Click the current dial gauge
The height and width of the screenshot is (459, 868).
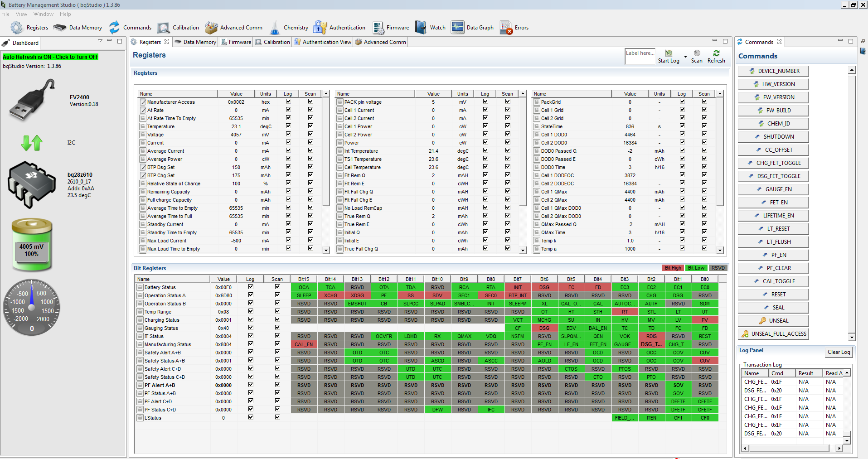(32, 308)
